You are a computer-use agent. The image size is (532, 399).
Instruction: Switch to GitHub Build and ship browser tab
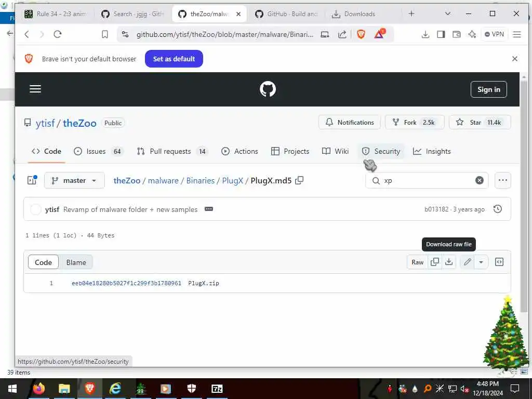tap(286, 14)
